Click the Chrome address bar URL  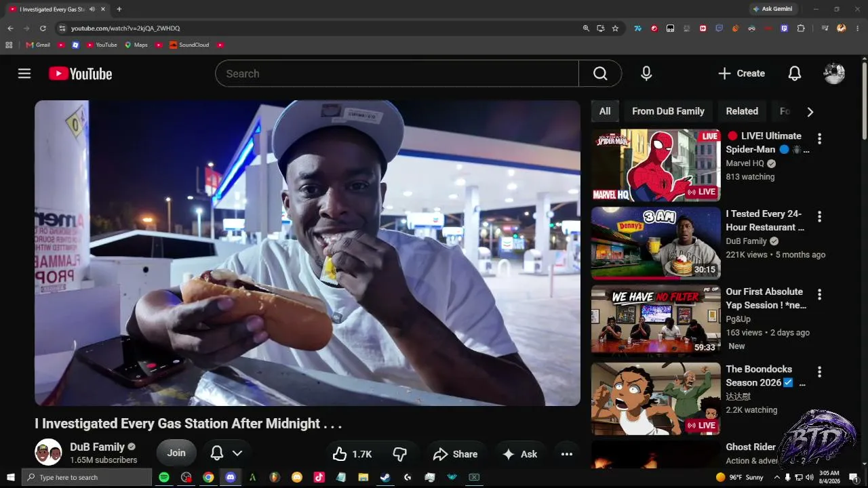[125, 28]
